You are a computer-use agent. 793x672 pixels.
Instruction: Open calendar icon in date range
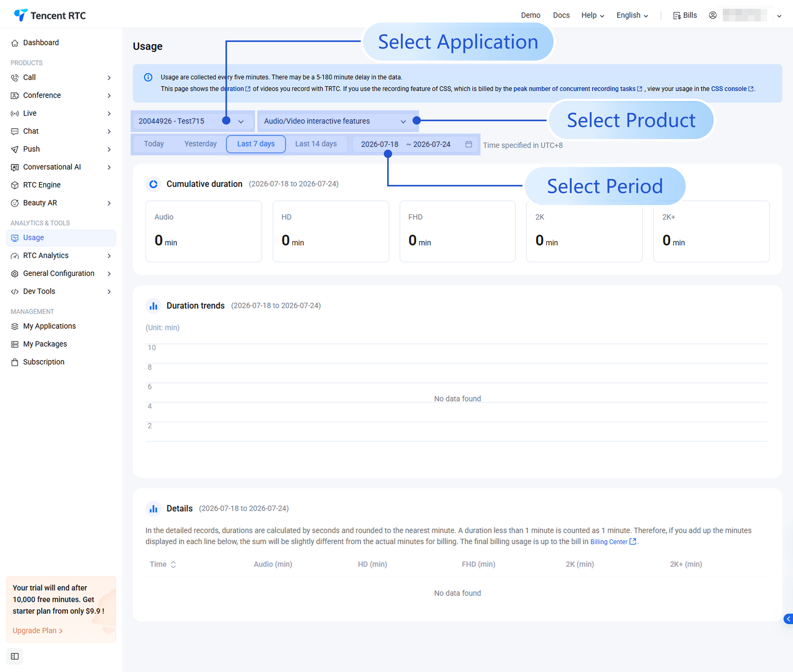coord(469,144)
